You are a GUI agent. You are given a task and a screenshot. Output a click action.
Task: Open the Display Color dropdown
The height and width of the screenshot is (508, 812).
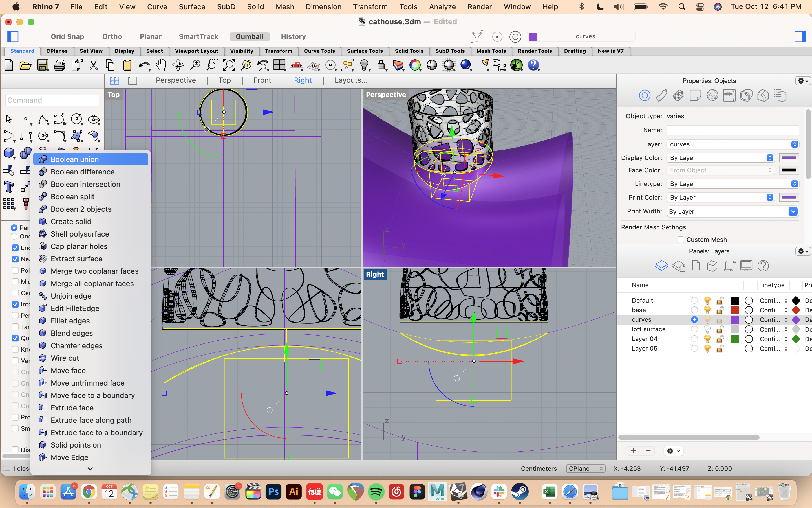[x=720, y=158]
